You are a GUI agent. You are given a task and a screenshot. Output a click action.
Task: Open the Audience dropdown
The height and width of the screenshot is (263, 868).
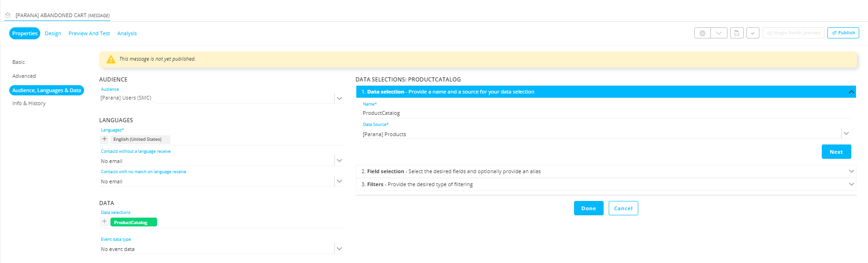(x=339, y=98)
